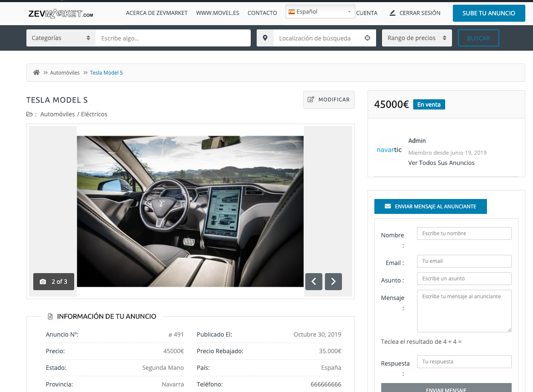
Task: Click the 'Octubre 30, 2019' date
Action: (x=317, y=334)
